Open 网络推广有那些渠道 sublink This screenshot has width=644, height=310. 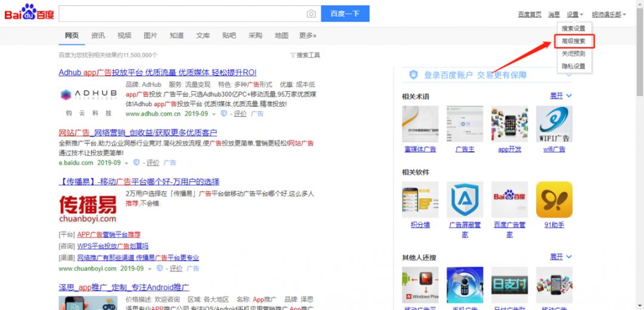tap(138, 258)
